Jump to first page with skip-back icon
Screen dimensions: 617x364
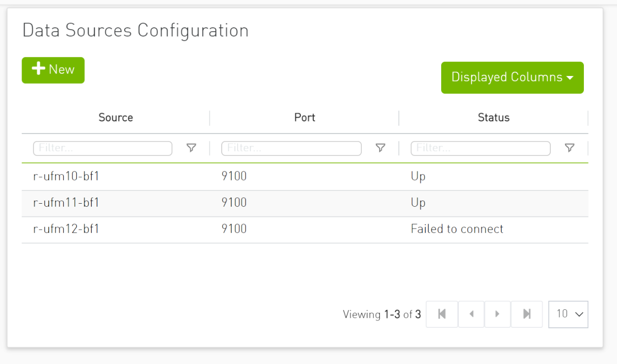click(x=442, y=314)
